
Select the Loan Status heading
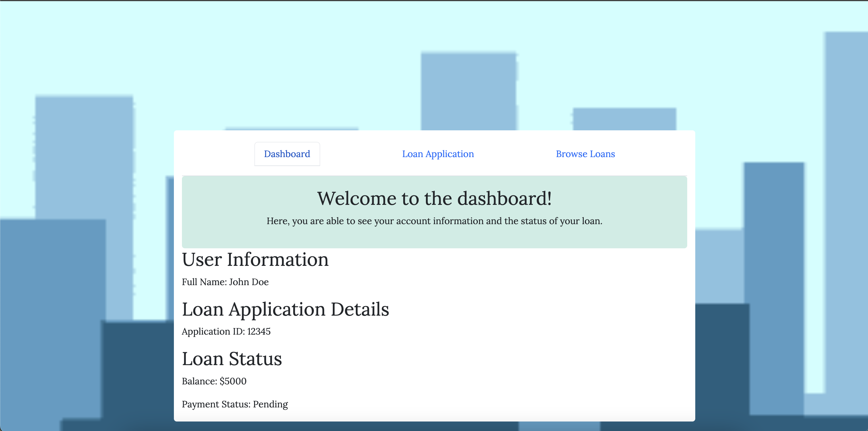[231, 359]
